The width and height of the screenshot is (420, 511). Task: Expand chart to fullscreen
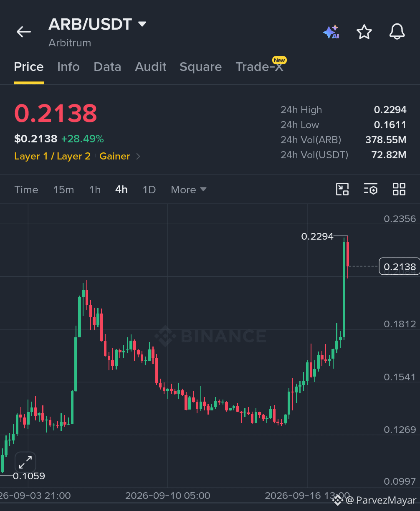coord(25,462)
